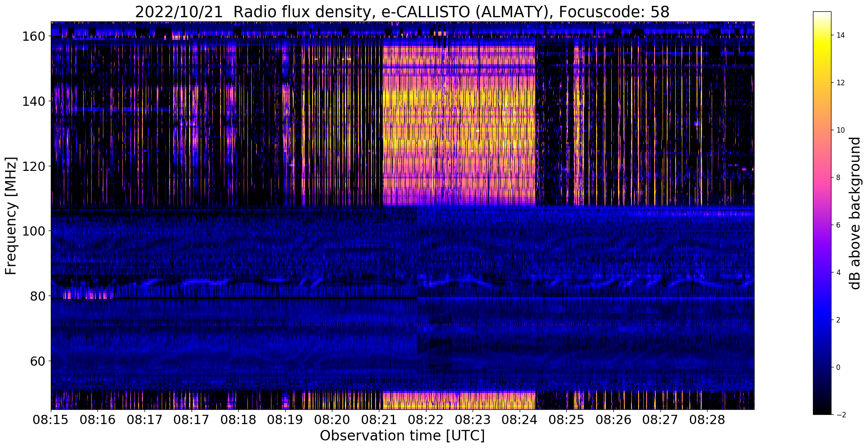Click the 08:23 time tick label
Image resolution: width=868 pixels, height=448 pixels.
pyautogui.click(x=473, y=420)
